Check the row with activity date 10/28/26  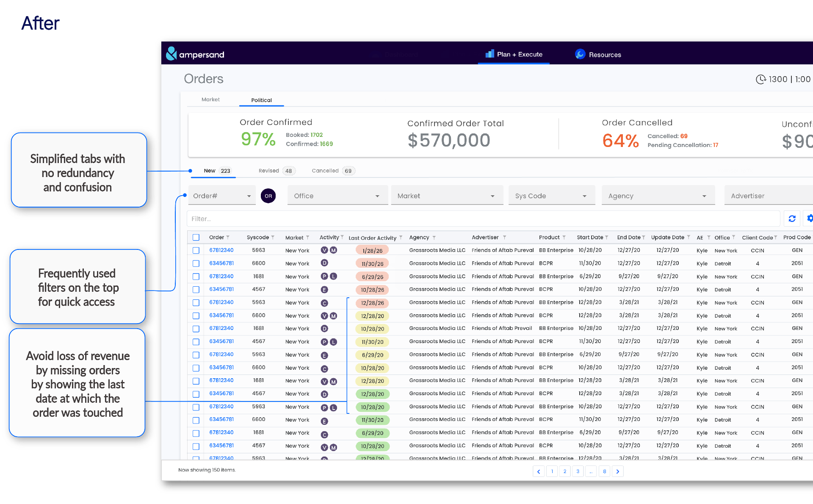(196, 290)
